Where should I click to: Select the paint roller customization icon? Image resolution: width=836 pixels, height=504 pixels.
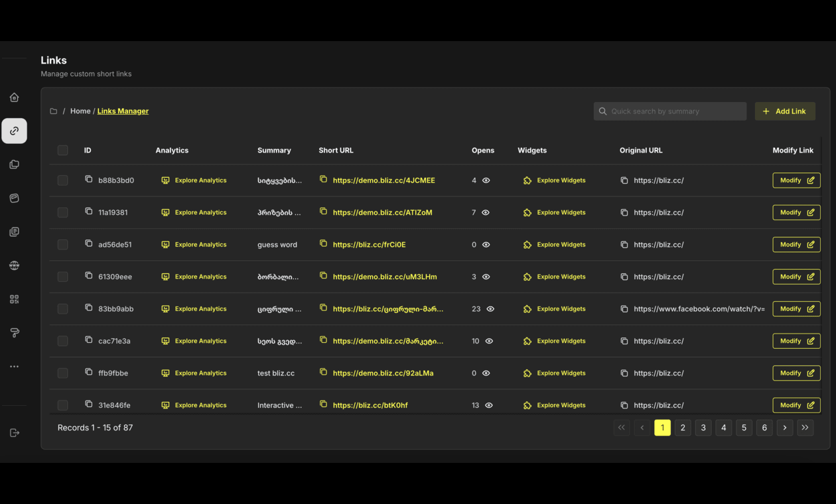[x=14, y=332]
